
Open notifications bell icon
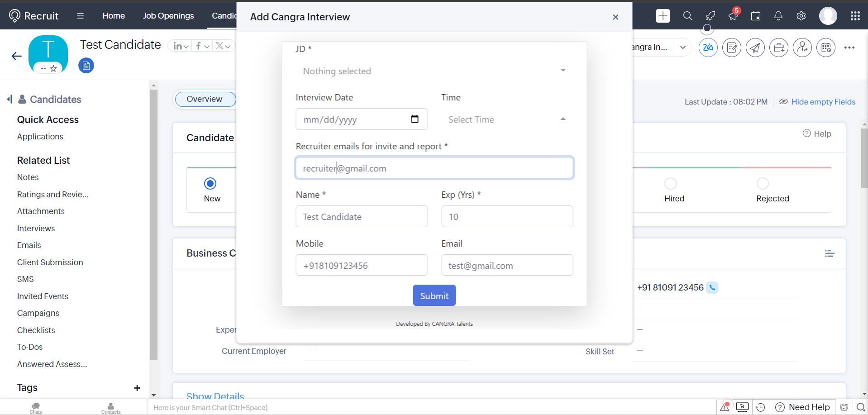[x=778, y=16]
